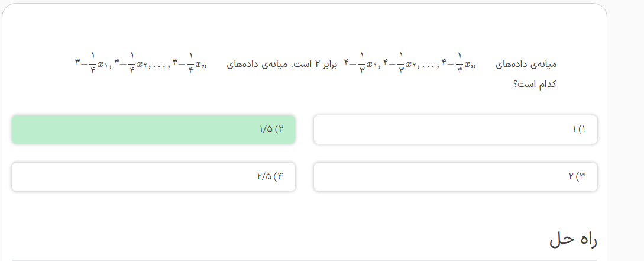
Task: Click the کدام است؟ question text
Action: (x=535, y=84)
